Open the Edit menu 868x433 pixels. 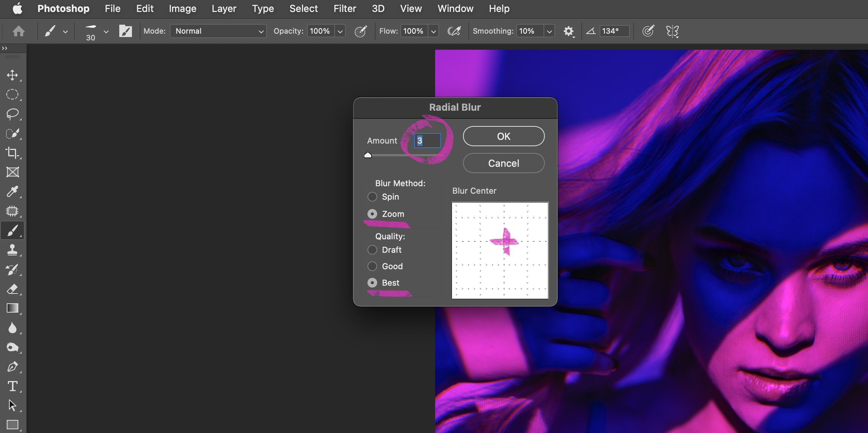click(x=145, y=9)
